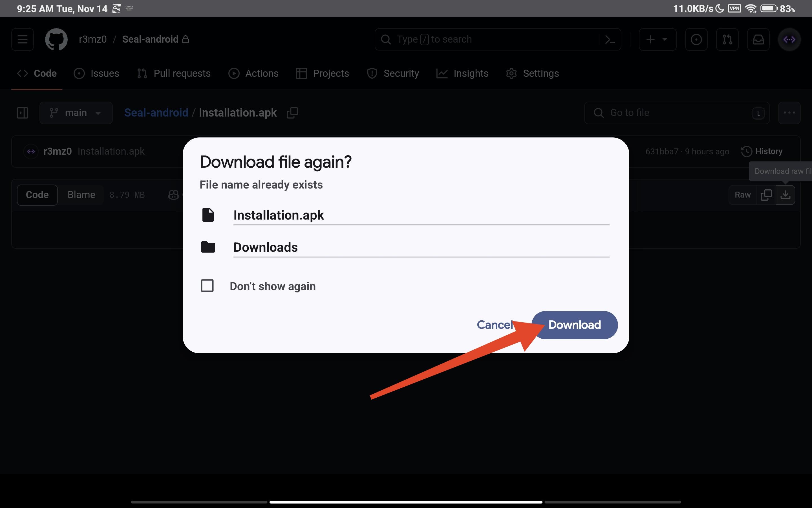Open the Installation.apk commit message
Screen dimensions: 812x508
click(x=111, y=151)
